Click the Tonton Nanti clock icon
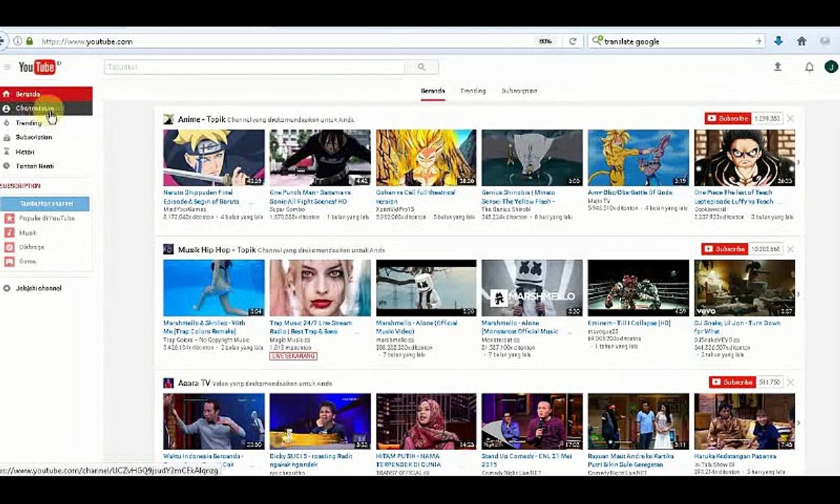 pyautogui.click(x=6, y=167)
